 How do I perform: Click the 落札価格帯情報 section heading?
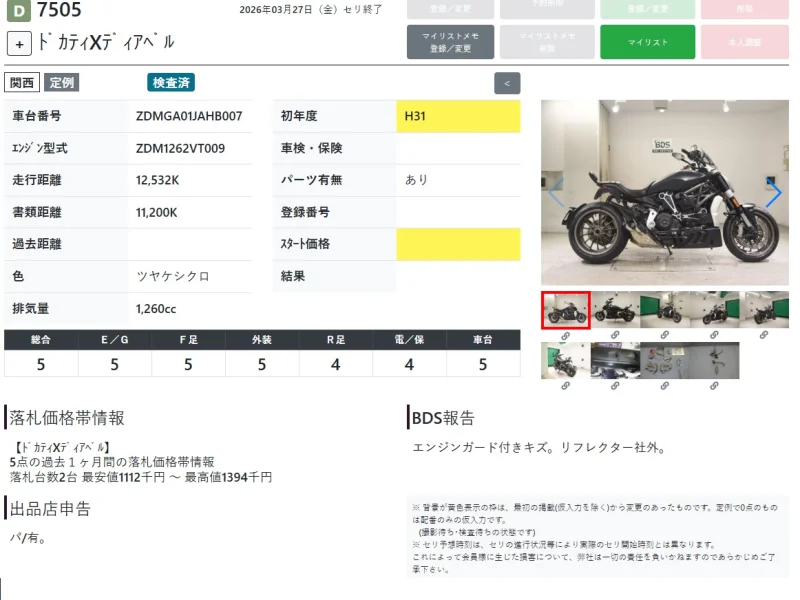pos(67,418)
